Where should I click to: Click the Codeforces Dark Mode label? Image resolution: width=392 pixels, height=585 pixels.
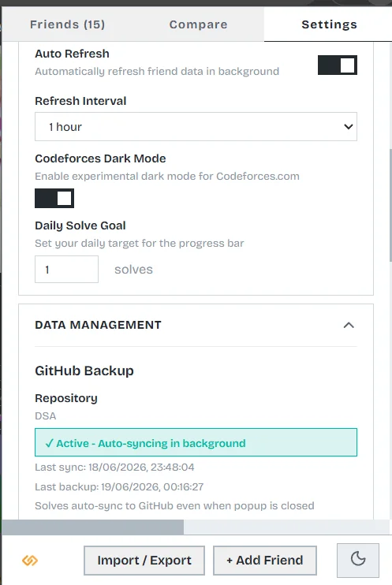[100, 158]
